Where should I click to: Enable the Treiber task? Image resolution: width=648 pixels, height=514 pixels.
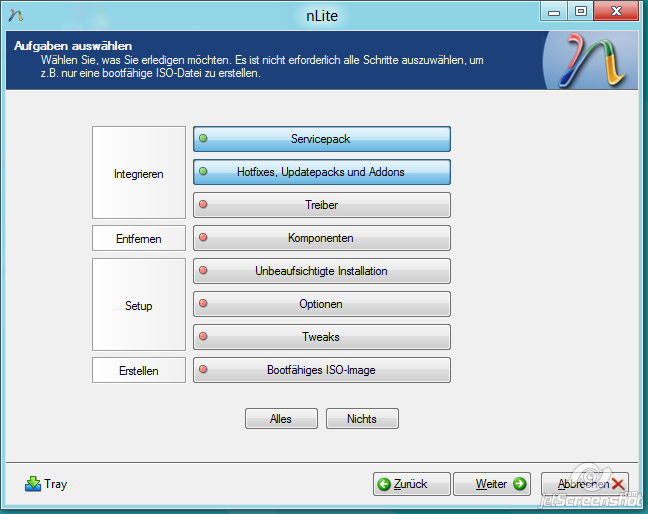[x=322, y=205]
